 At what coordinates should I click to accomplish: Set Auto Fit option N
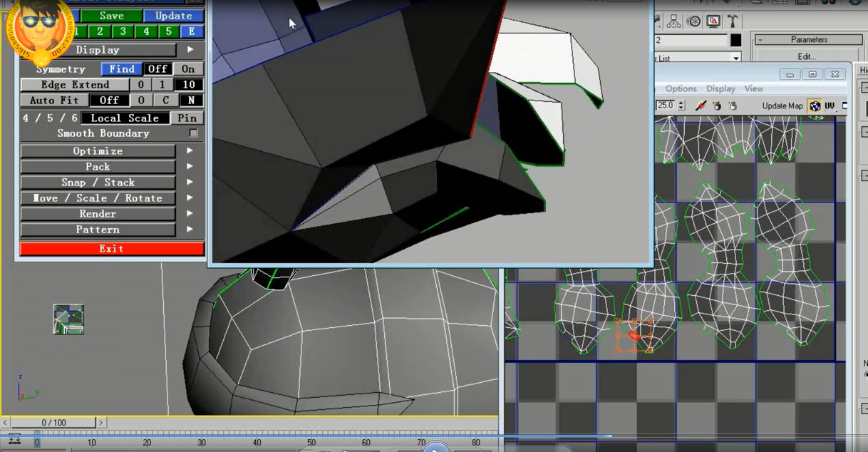(x=191, y=101)
